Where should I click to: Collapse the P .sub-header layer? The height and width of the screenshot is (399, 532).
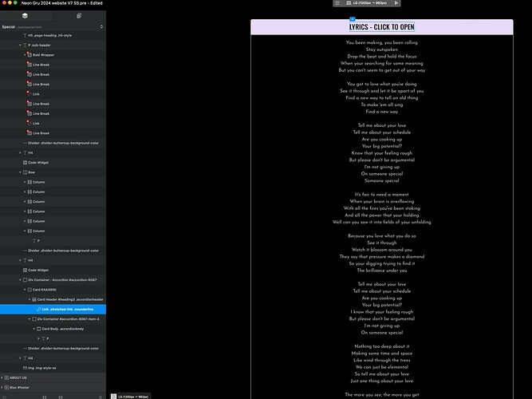pyautogui.click(x=20, y=45)
